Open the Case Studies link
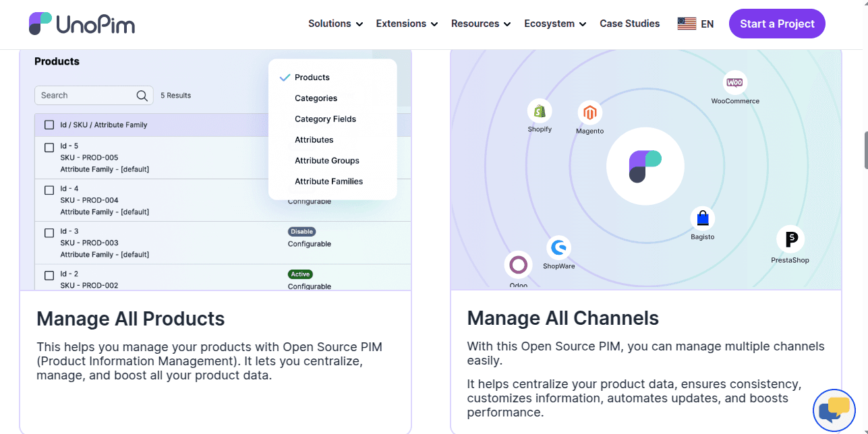This screenshot has width=868, height=434. pos(629,24)
